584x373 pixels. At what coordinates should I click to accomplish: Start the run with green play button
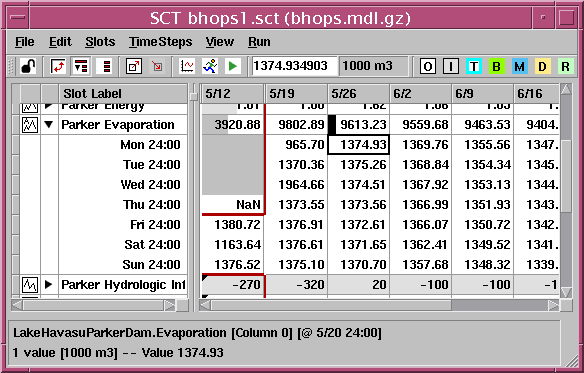233,67
